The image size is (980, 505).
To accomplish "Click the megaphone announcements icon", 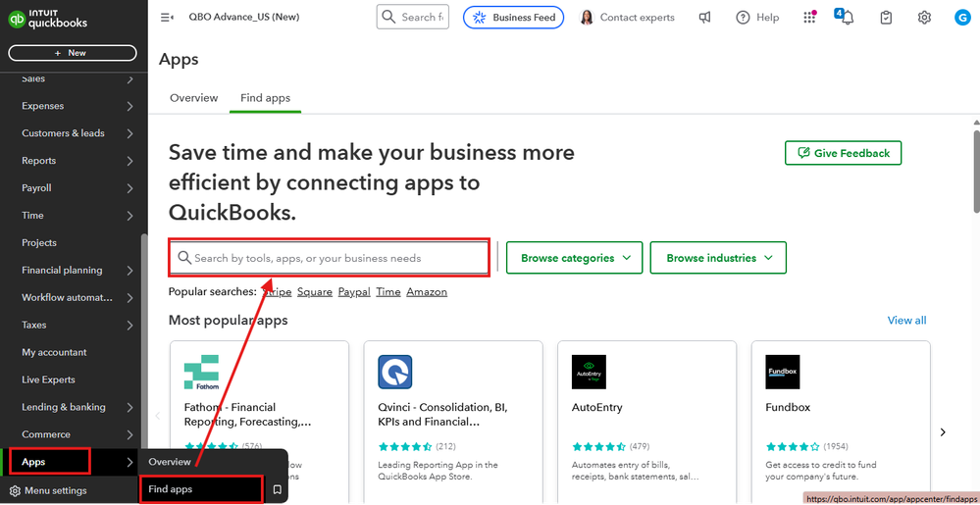I will coord(704,17).
